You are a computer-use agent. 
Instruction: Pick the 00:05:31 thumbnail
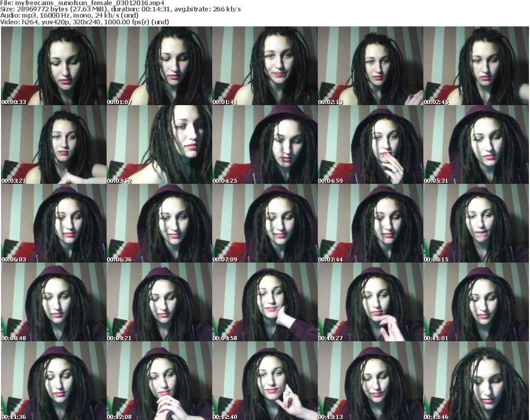[476, 144]
